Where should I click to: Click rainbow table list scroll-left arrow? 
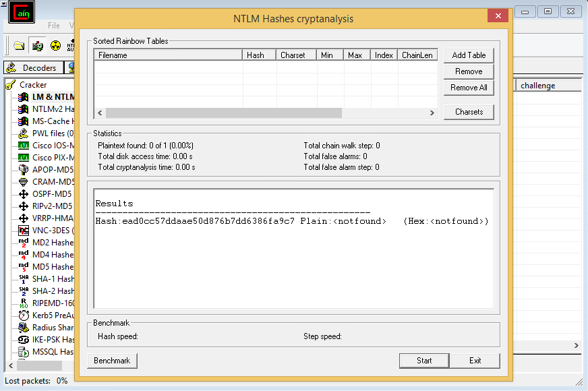100,113
